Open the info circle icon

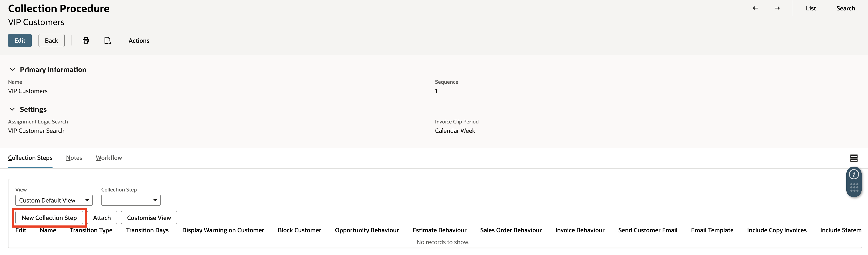pyautogui.click(x=854, y=174)
